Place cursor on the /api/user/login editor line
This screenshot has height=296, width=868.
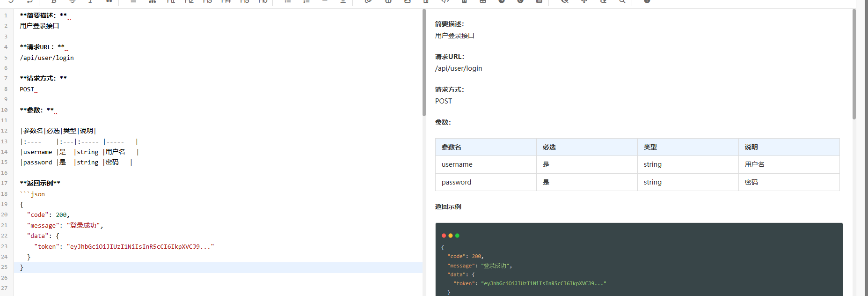pos(47,58)
